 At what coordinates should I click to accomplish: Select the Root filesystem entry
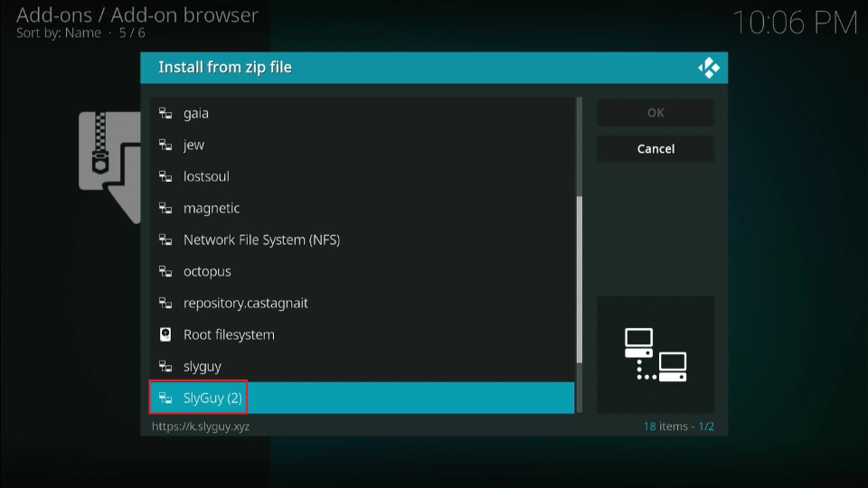[229, 335]
